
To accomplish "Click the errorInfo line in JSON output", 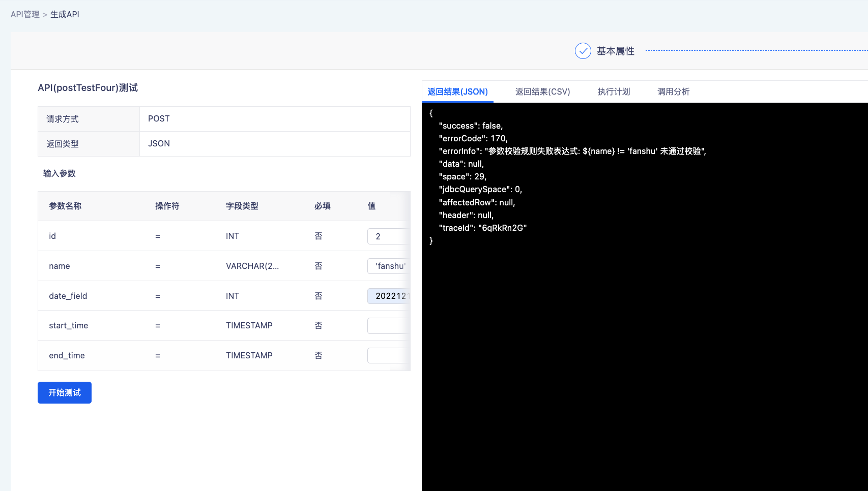I will (572, 151).
